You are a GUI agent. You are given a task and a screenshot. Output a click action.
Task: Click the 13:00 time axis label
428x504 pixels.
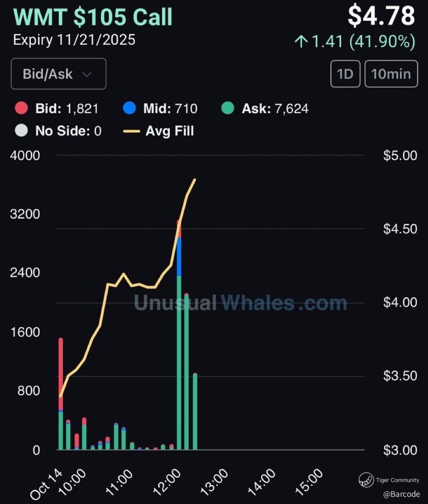point(214,482)
